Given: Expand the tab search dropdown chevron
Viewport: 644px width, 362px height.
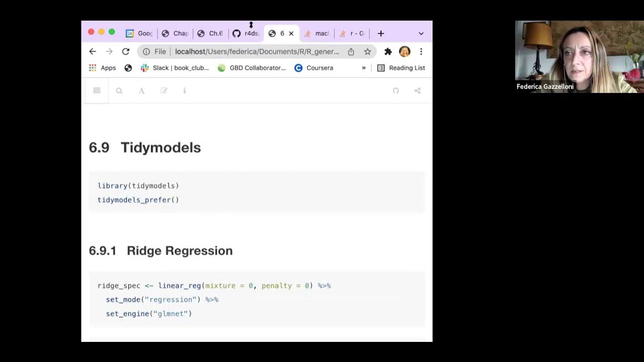Looking at the screenshot, I should click(x=421, y=33).
